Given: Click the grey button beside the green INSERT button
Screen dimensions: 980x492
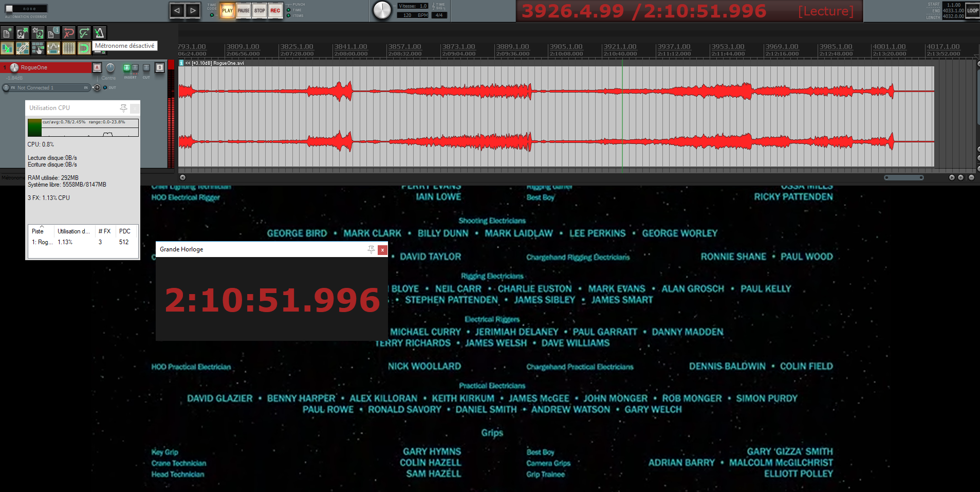Looking at the screenshot, I should click(135, 68).
